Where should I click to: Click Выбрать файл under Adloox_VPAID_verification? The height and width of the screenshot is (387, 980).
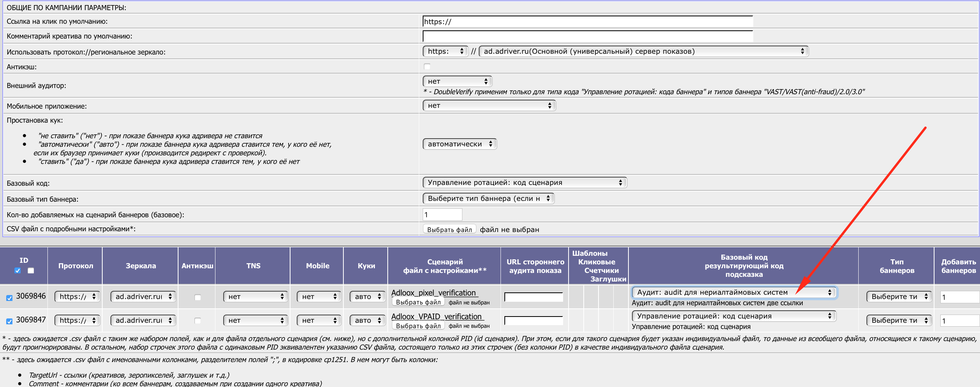[418, 326]
